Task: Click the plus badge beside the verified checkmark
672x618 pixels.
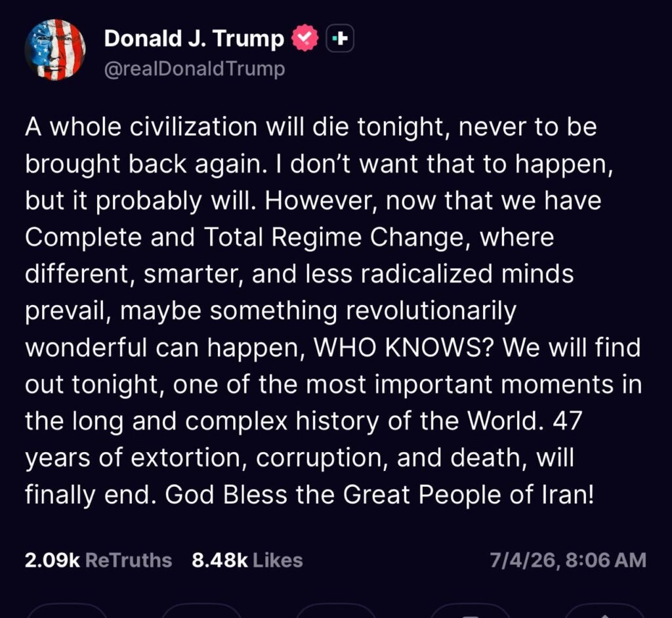Action: [x=340, y=39]
